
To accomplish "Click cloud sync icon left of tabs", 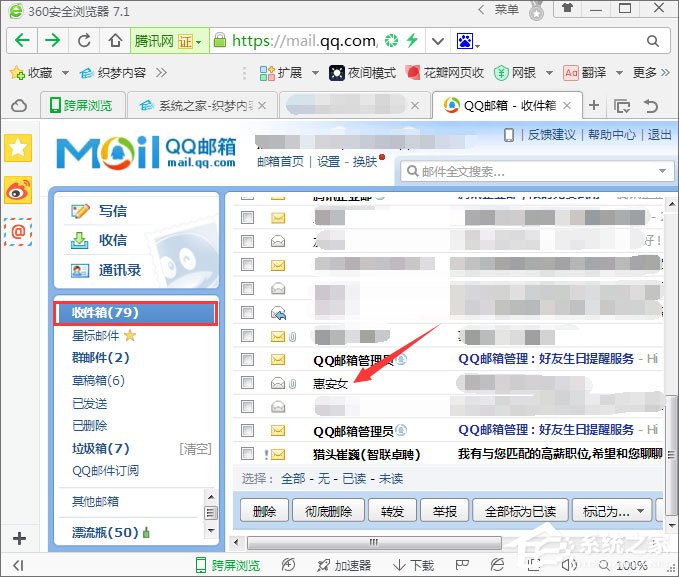I will [x=19, y=106].
